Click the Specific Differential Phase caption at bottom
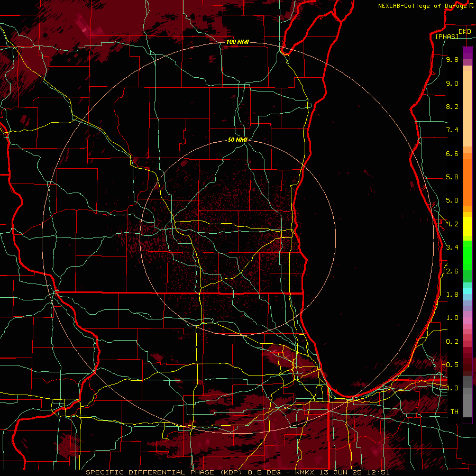 coord(237,472)
